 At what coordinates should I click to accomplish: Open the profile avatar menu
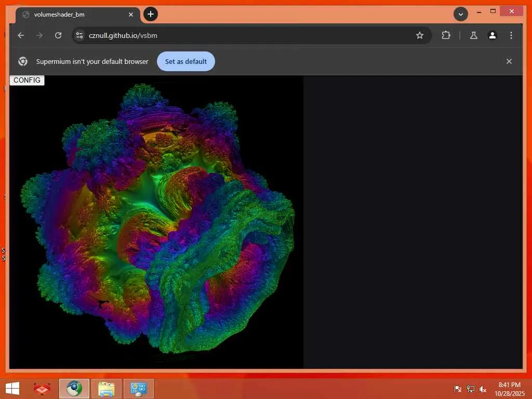493,35
